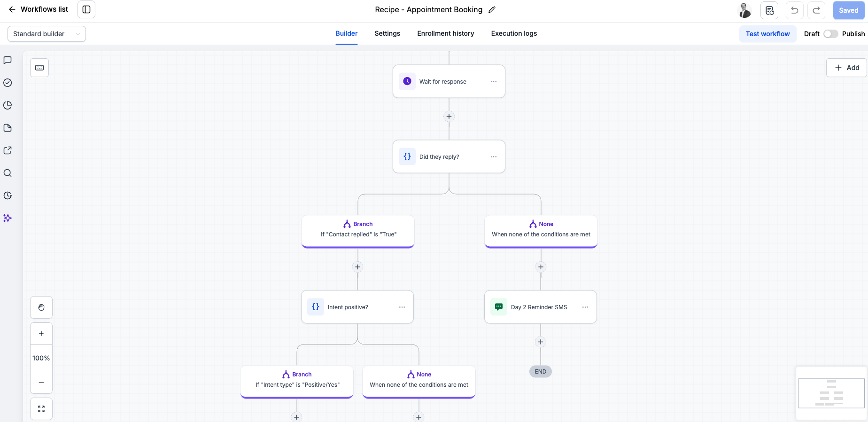868x422 pixels.
Task: Open workflow notes document icon
Action: point(769,10)
